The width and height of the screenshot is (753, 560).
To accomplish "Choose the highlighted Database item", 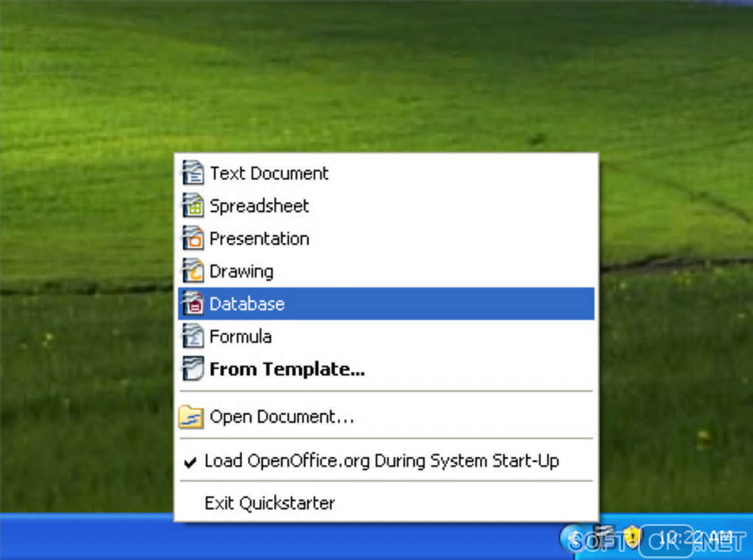I will point(386,304).
